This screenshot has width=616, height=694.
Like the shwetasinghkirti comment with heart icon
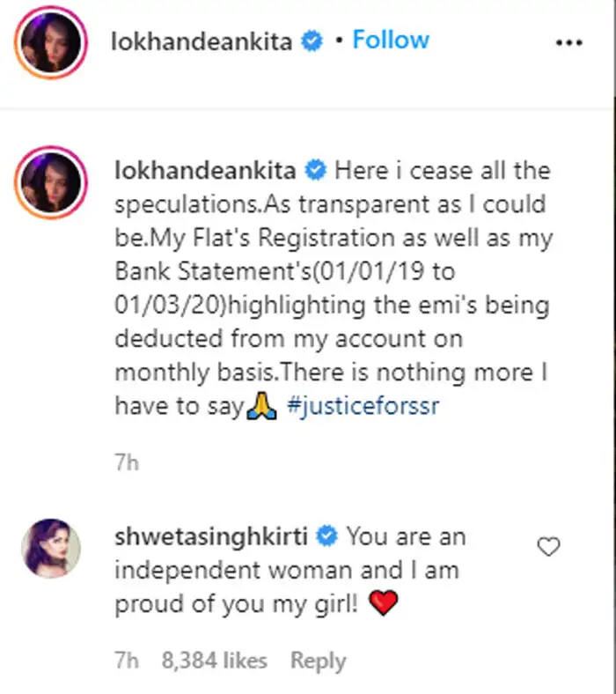pyautogui.click(x=548, y=548)
